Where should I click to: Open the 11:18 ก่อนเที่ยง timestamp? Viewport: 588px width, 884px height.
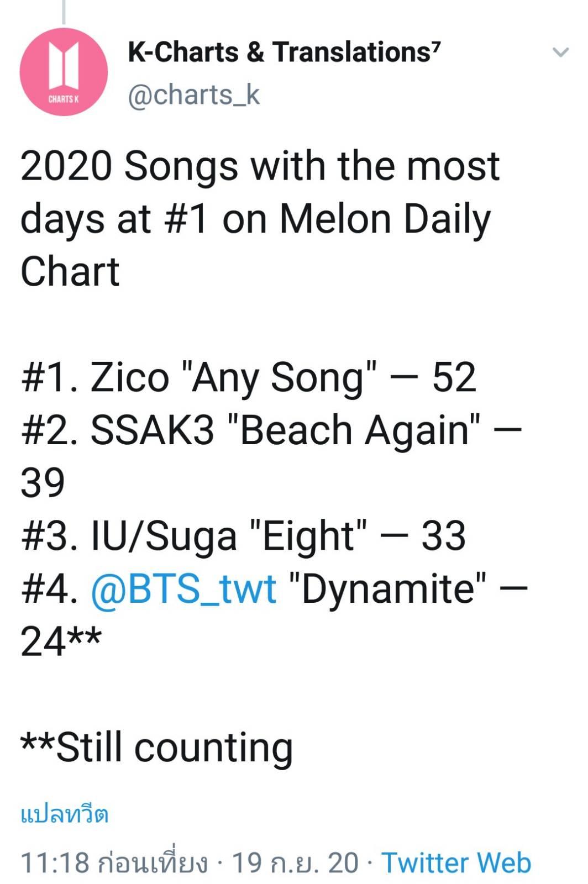(x=114, y=862)
